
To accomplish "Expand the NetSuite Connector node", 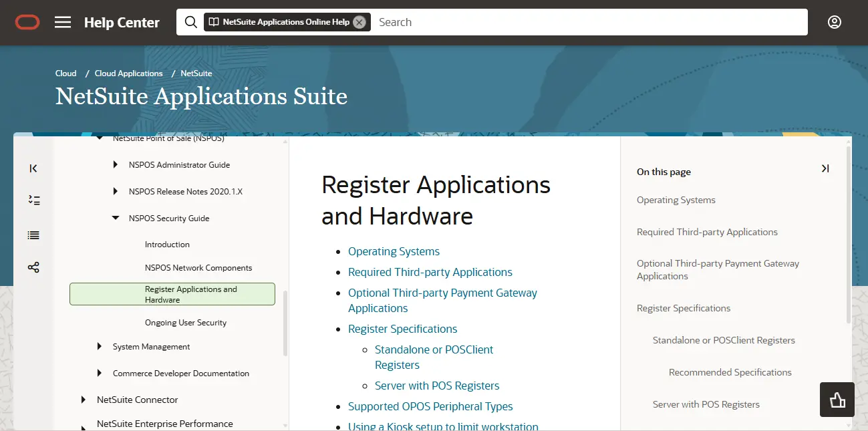I will point(84,400).
